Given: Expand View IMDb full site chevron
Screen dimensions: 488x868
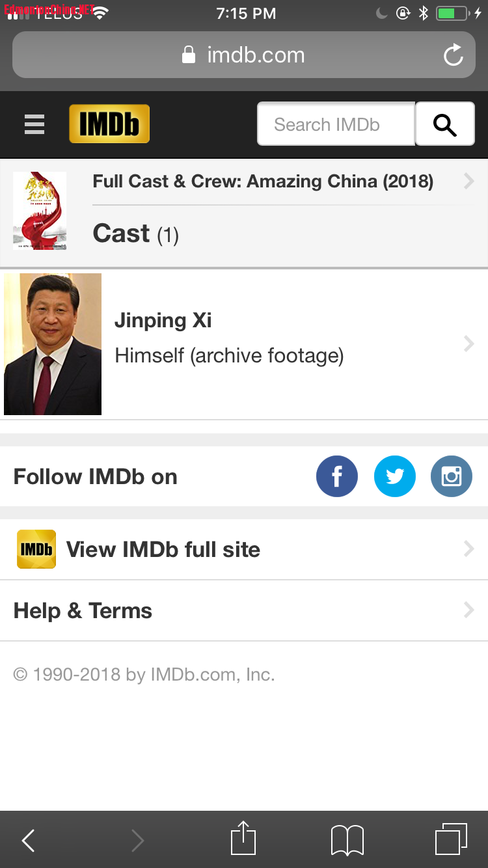Looking at the screenshot, I should pyautogui.click(x=468, y=549).
